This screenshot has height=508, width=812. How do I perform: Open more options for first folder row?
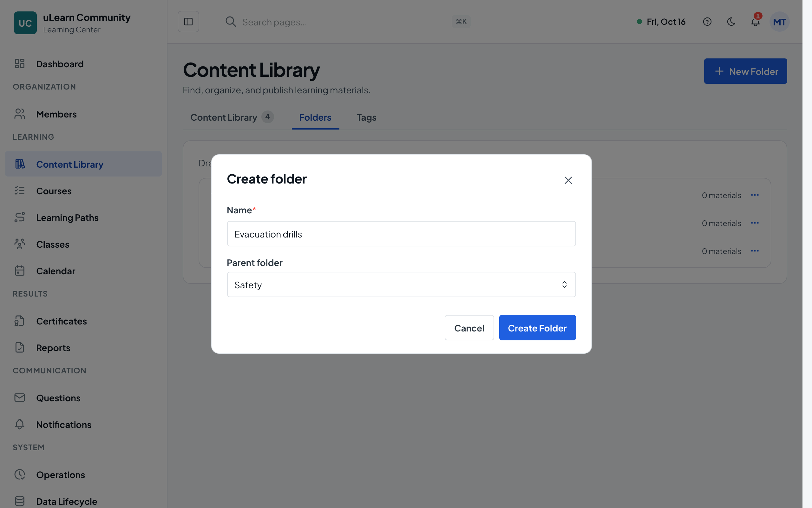pyautogui.click(x=755, y=195)
